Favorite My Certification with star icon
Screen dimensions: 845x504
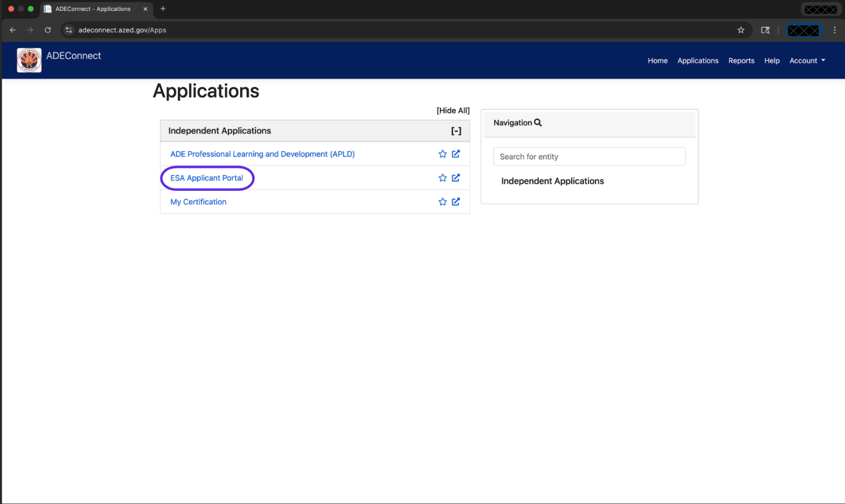click(x=442, y=202)
